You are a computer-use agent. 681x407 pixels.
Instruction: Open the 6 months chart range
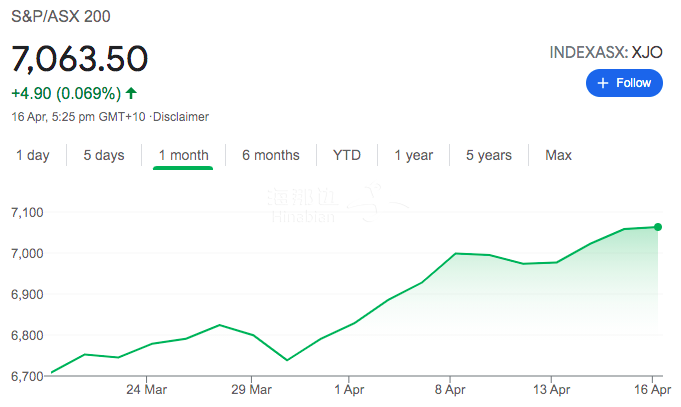[x=271, y=155]
